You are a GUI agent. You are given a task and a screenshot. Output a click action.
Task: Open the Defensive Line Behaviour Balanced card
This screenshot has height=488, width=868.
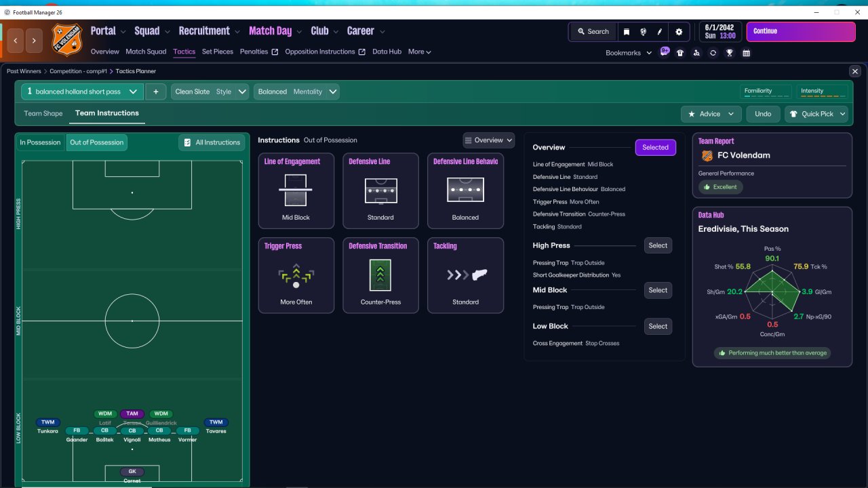(465, 190)
